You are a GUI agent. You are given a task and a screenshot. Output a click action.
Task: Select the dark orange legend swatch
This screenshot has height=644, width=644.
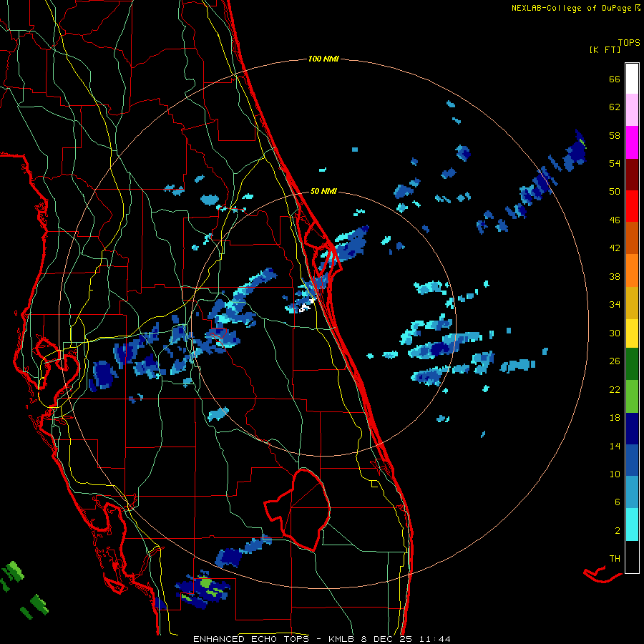point(632,238)
